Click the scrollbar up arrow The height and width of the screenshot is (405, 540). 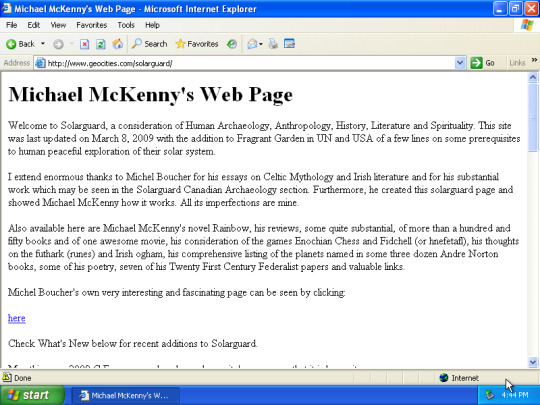click(x=533, y=77)
